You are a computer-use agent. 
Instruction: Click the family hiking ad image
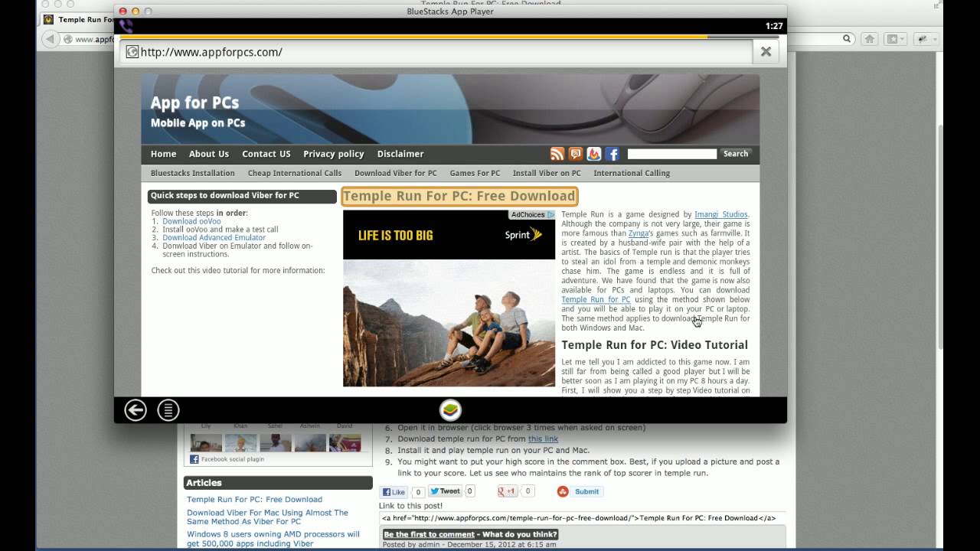pos(449,323)
